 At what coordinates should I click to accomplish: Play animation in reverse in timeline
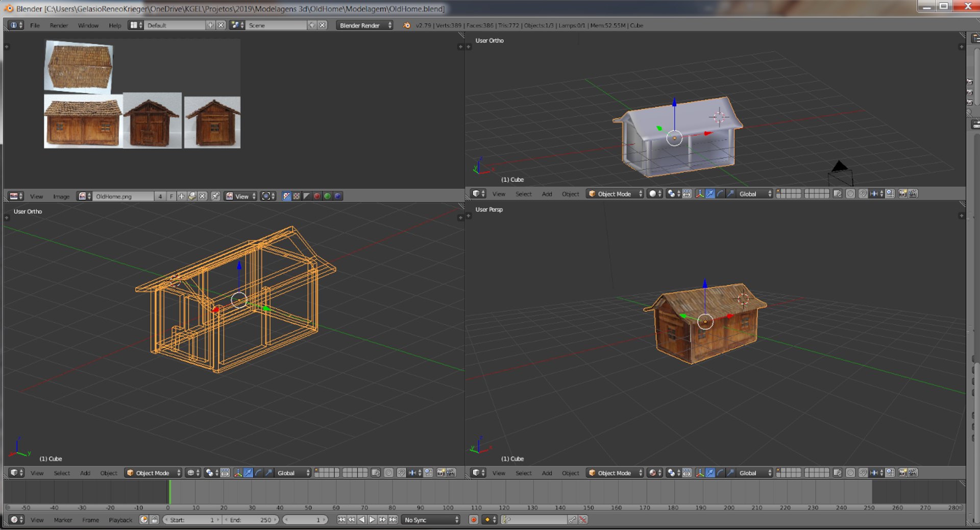coord(362,520)
